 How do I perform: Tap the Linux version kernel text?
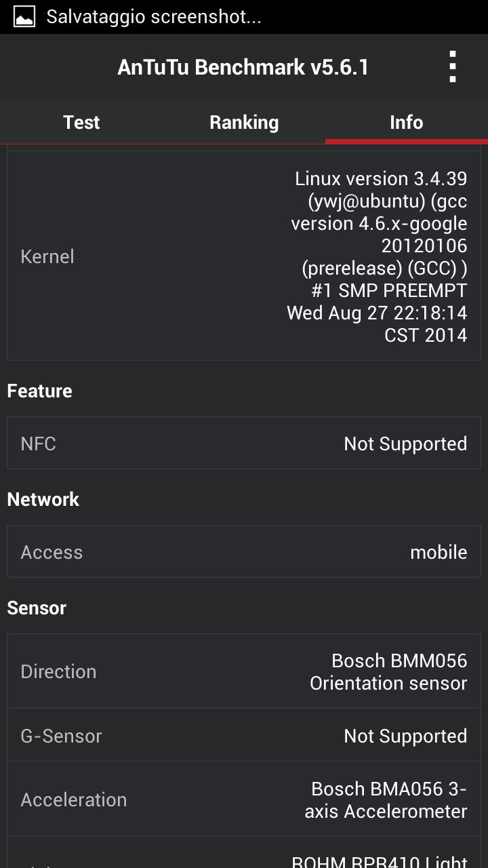click(x=378, y=256)
